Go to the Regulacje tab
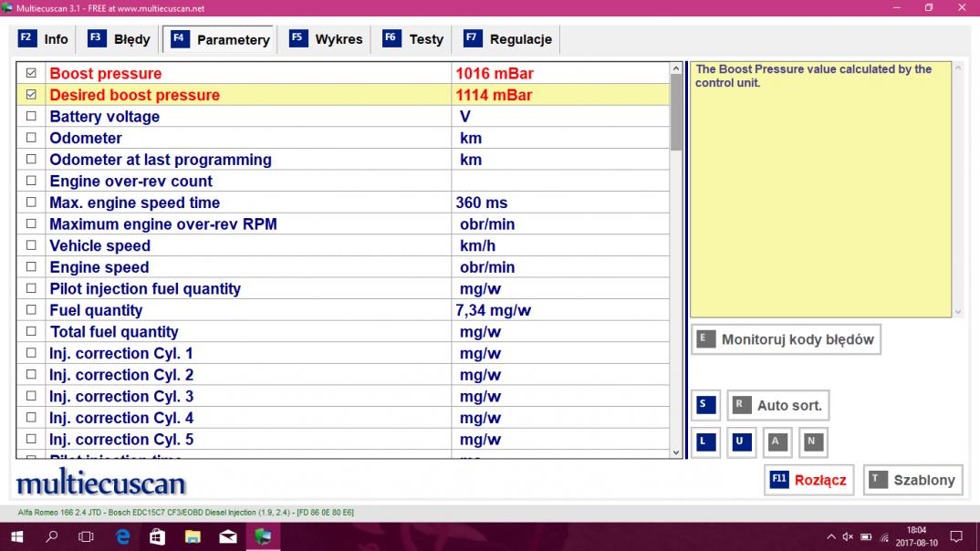 pos(508,39)
